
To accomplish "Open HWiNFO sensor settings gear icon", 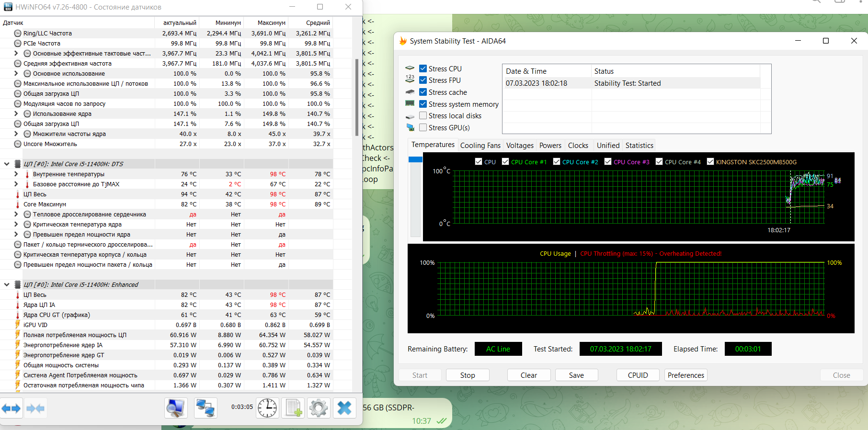I will 319,408.
